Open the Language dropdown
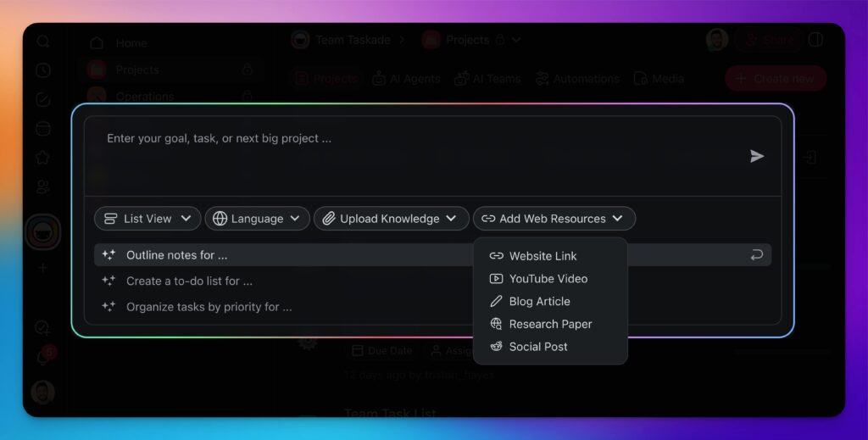Screen dimensions: 868x440 pos(258,219)
